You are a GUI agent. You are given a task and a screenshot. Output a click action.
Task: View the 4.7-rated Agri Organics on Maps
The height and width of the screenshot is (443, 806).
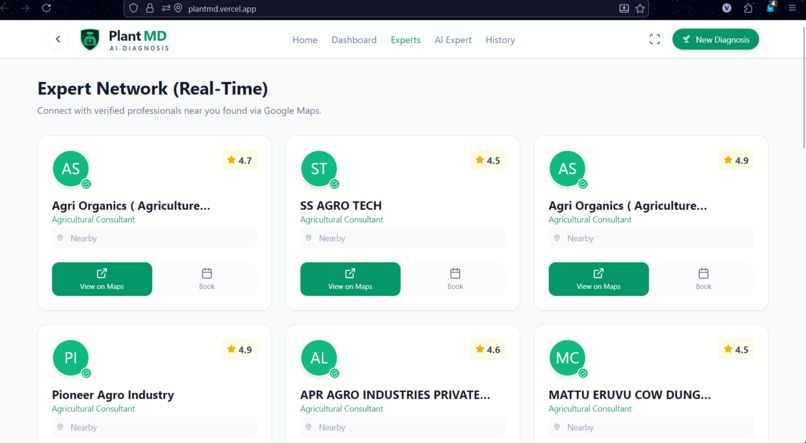pos(102,279)
